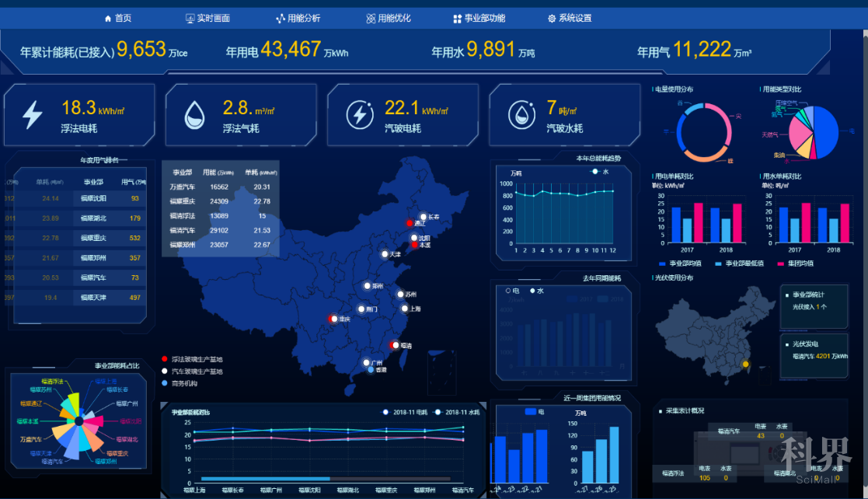Viewport: 868px width, 499px height.
Task: Click the chart zoom slider bar
Action: click(x=266, y=479)
